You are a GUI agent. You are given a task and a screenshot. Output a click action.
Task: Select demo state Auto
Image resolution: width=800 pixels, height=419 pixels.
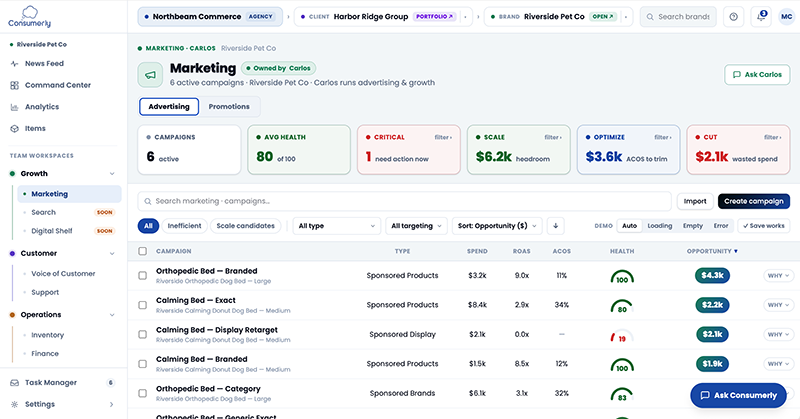[630, 226]
